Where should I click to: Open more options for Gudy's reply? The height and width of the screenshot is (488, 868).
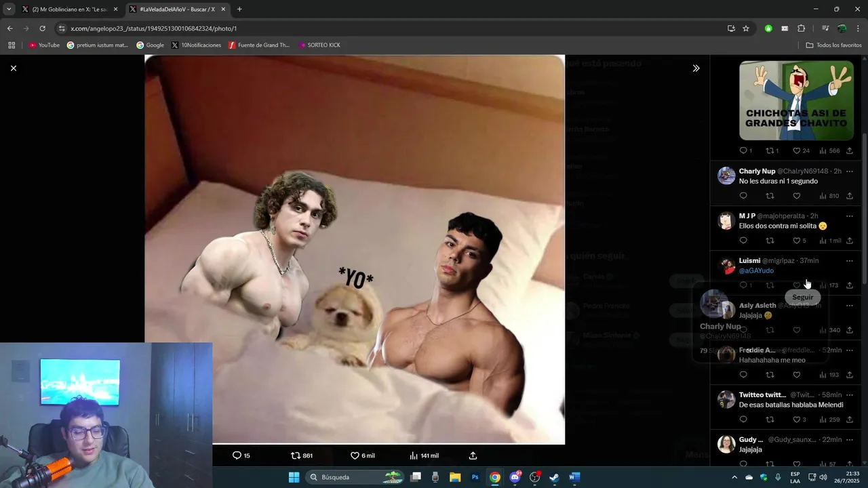coord(849,440)
